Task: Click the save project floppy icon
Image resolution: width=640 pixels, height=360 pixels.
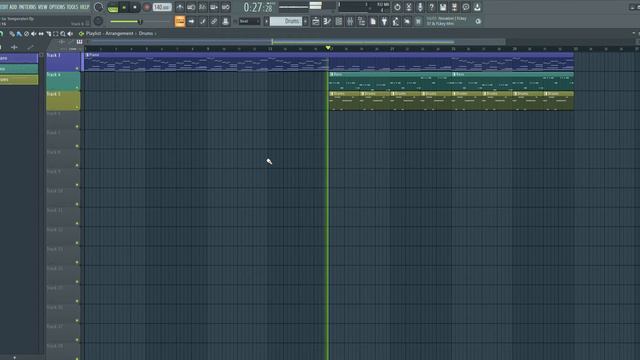Action: [x=443, y=7]
